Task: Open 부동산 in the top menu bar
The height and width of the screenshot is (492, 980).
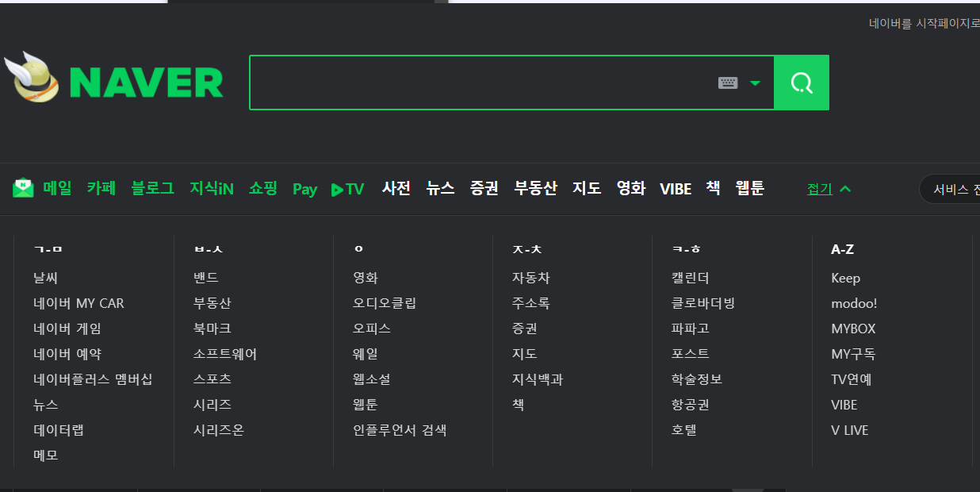Action: (535, 188)
